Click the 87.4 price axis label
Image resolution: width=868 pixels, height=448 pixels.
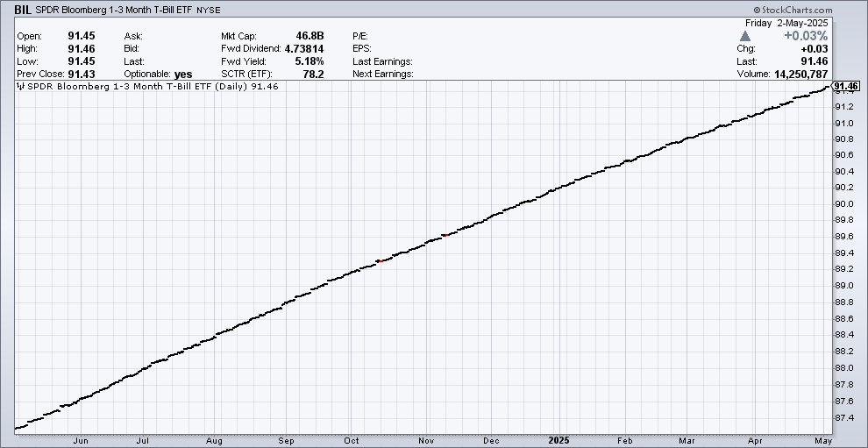pos(843,416)
